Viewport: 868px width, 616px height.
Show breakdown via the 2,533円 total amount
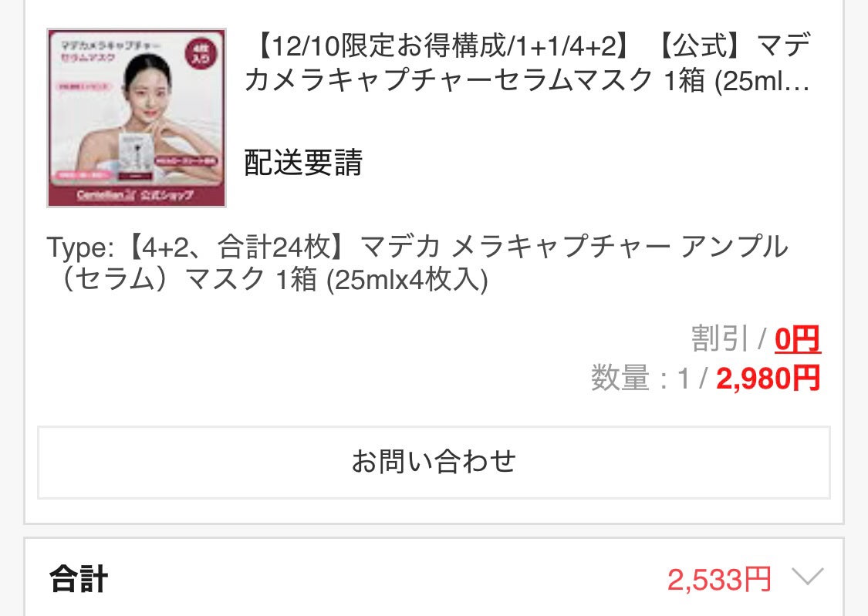click(719, 580)
